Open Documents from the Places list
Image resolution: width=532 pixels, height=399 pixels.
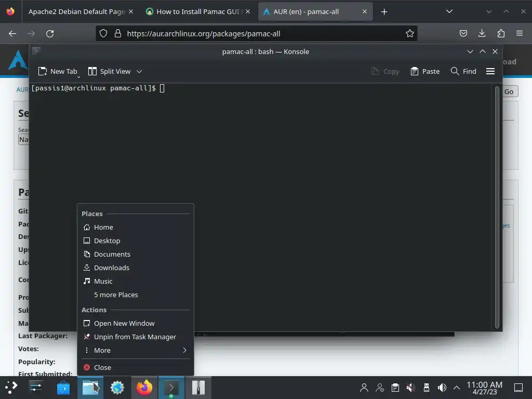[x=136, y=254]
